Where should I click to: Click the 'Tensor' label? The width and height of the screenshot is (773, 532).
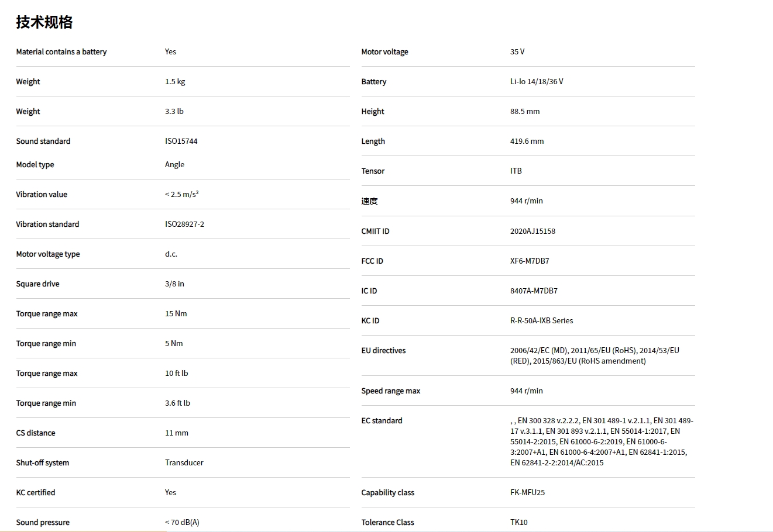pyautogui.click(x=373, y=171)
